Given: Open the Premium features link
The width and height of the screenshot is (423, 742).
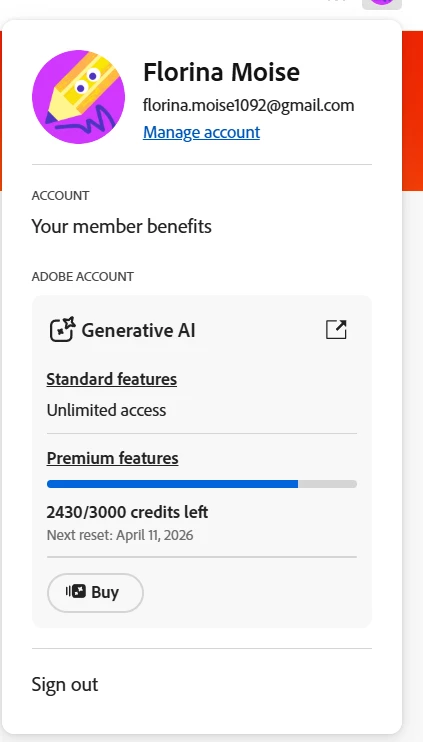Looking at the screenshot, I should (x=113, y=458).
